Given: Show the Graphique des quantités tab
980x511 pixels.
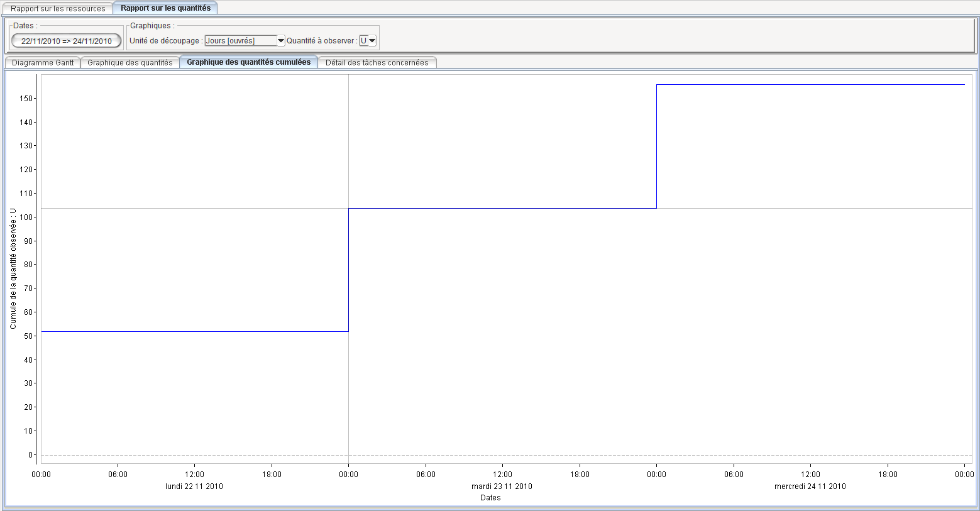Looking at the screenshot, I should click(129, 62).
